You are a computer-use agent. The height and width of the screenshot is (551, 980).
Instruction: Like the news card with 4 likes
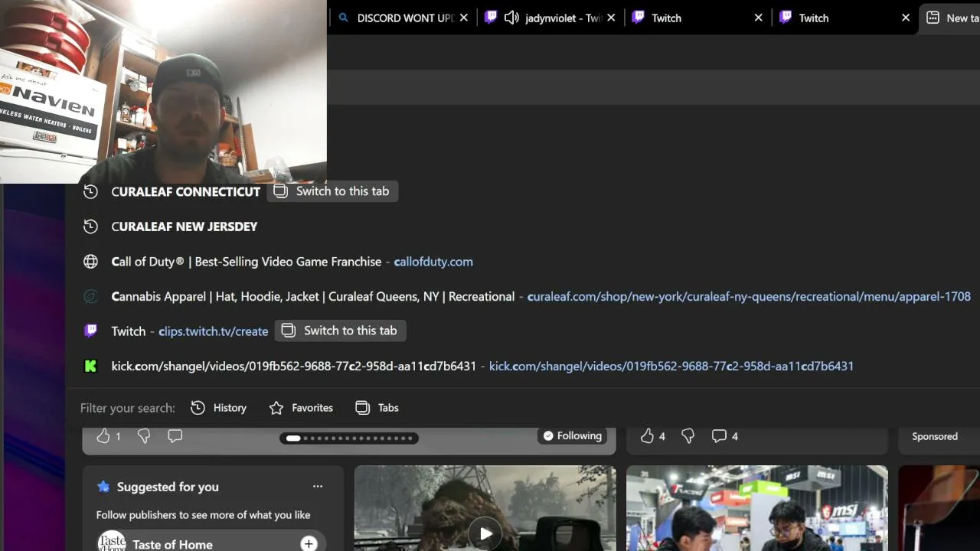pos(647,436)
